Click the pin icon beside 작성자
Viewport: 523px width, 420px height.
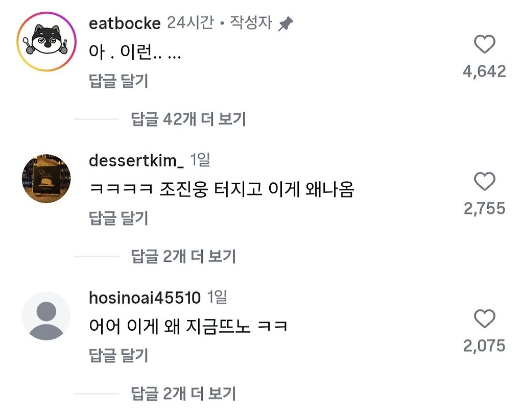pos(286,23)
